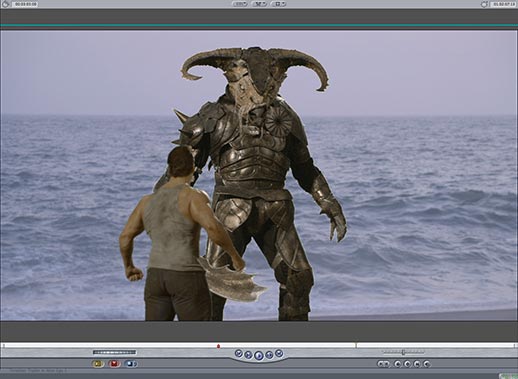The height and width of the screenshot is (379, 518).
Task: Click the round Play button in the transport controls
Action: [x=259, y=355]
